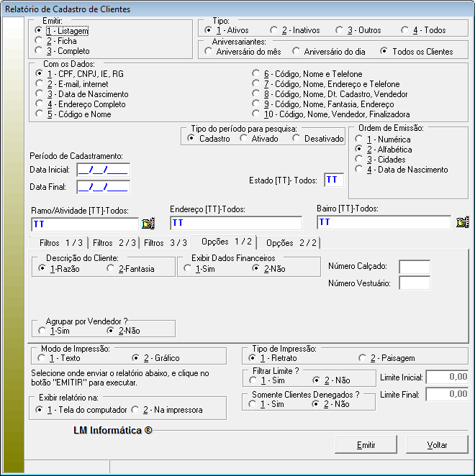Click the Endereço text field
The image size is (475, 476).
pos(236,223)
